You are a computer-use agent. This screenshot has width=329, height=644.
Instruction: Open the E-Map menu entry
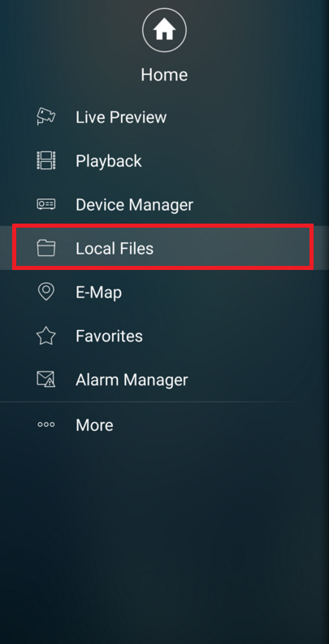coord(98,293)
